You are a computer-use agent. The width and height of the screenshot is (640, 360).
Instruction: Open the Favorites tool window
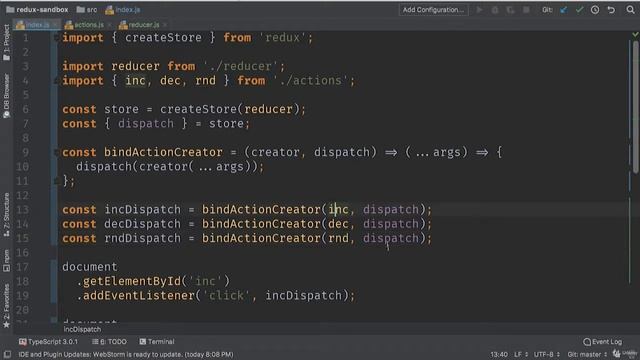pyautogui.click(x=7, y=306)
